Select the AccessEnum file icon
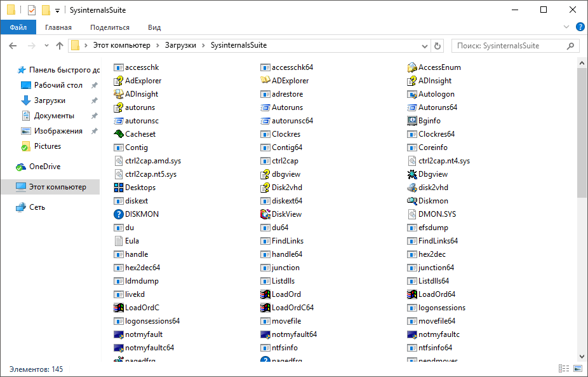 411,67
